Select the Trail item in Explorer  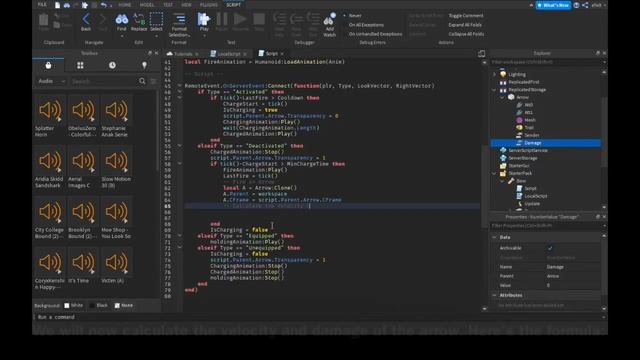tap(525, 127)
